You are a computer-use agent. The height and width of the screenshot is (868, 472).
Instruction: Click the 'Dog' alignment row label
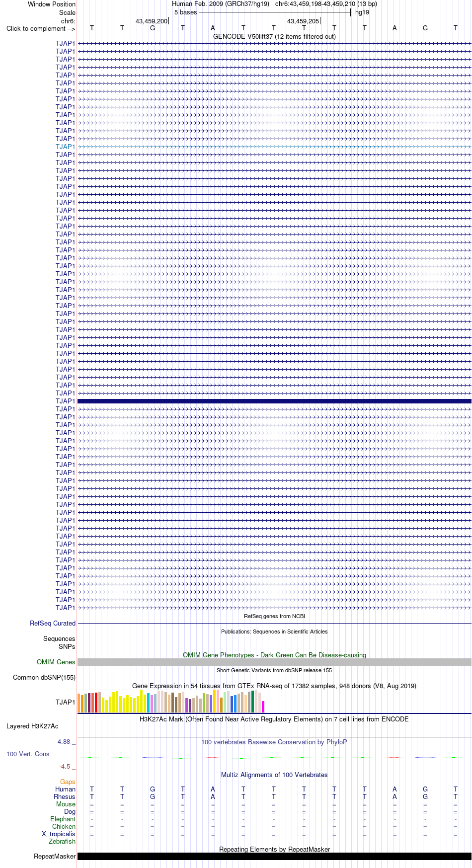(70, 811)
